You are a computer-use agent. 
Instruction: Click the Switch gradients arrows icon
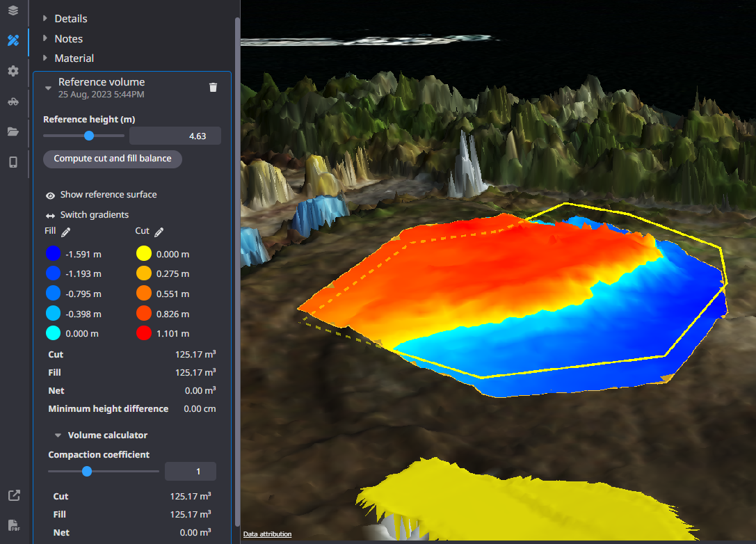(50, 216)
